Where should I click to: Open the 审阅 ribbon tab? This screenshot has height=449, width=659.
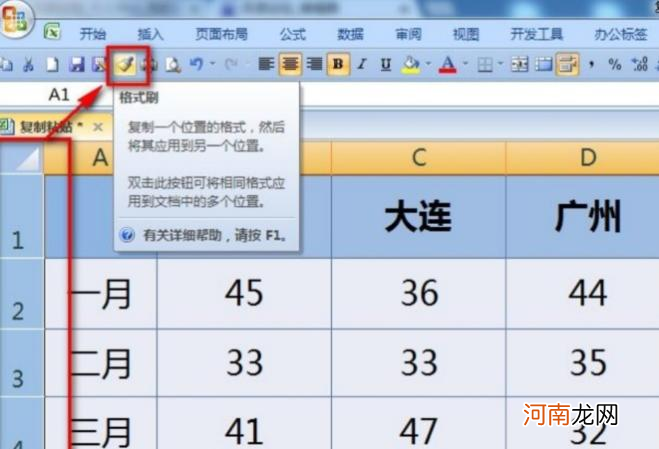408,34
